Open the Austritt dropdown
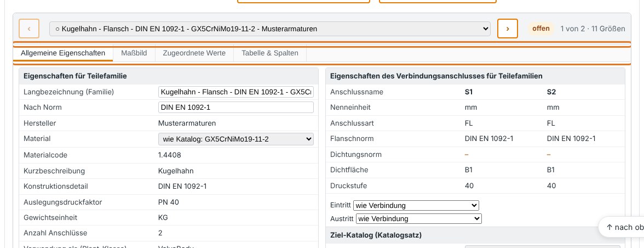This screenshot has width=644, height=248. [418, 218]
